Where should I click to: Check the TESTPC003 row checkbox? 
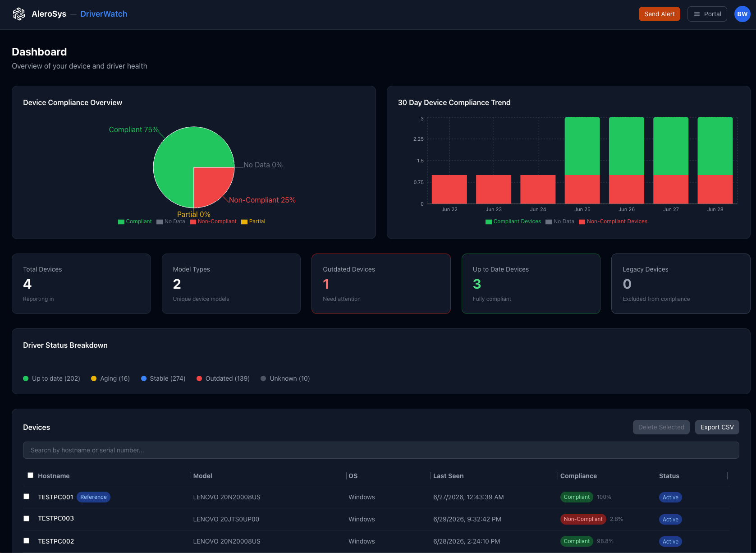point(27,519)
